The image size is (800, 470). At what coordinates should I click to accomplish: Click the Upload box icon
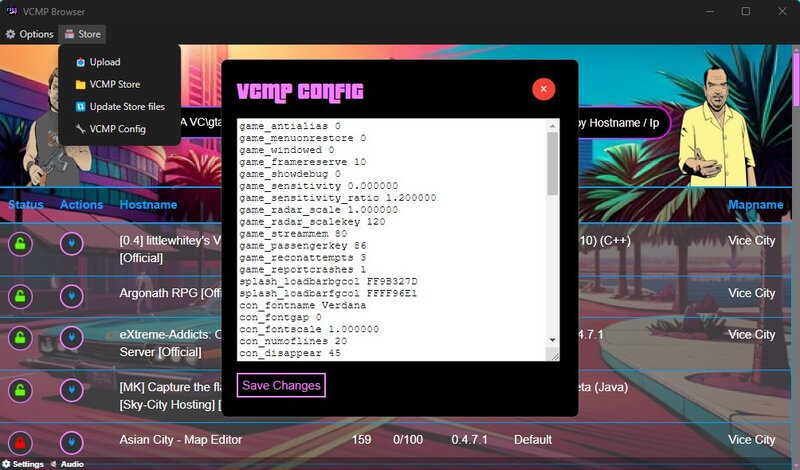80,62
